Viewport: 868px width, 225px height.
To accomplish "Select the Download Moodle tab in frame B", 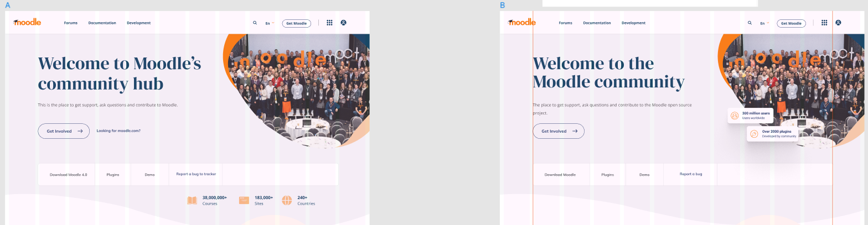I will 560,174.
